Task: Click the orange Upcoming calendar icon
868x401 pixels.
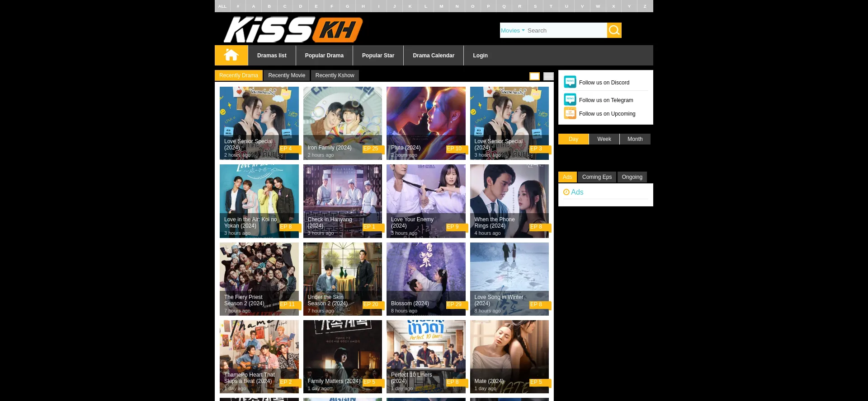Action: click(570, 113)
